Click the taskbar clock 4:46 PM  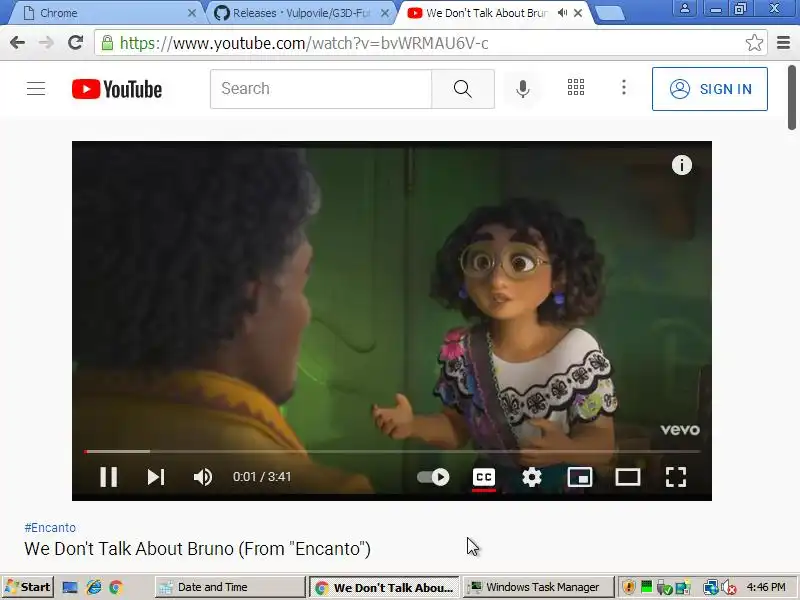pos(766,587)
